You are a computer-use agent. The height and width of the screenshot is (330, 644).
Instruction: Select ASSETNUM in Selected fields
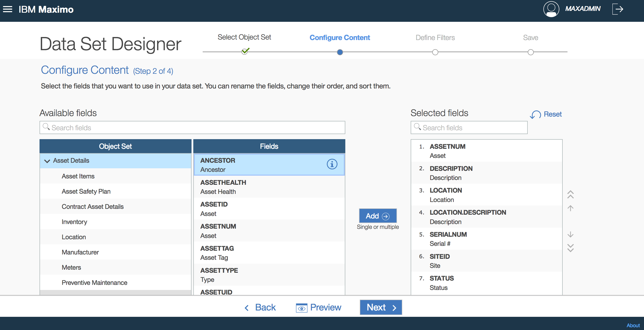pyautogui.click(x=486, y=151)
